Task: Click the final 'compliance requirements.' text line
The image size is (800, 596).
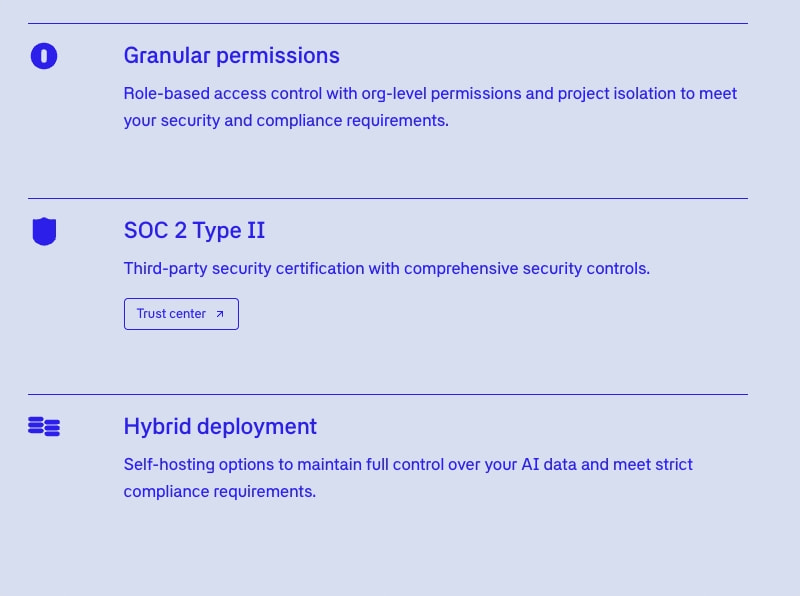Action: 220,491
